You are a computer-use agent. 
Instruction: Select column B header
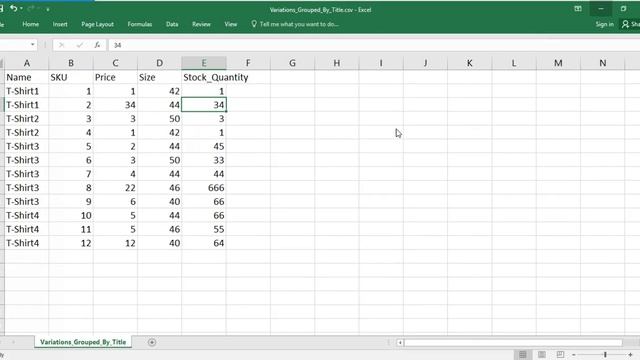tap(71, 63)
